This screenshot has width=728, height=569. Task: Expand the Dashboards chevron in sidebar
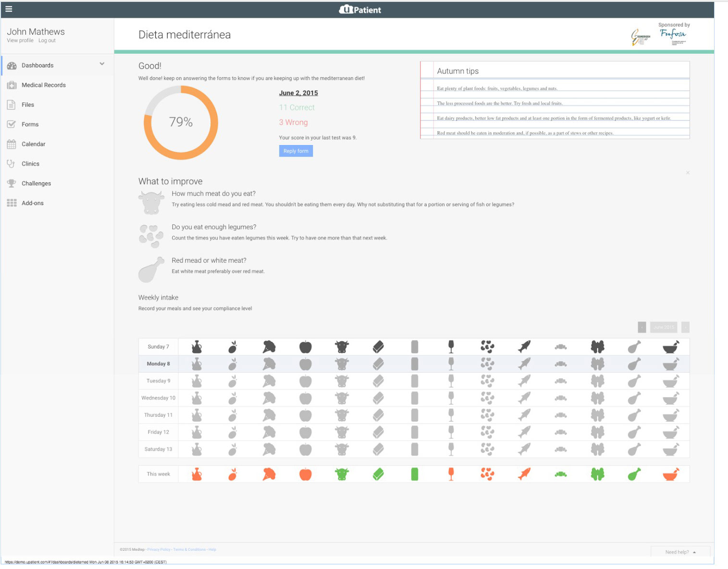[102, 64]
